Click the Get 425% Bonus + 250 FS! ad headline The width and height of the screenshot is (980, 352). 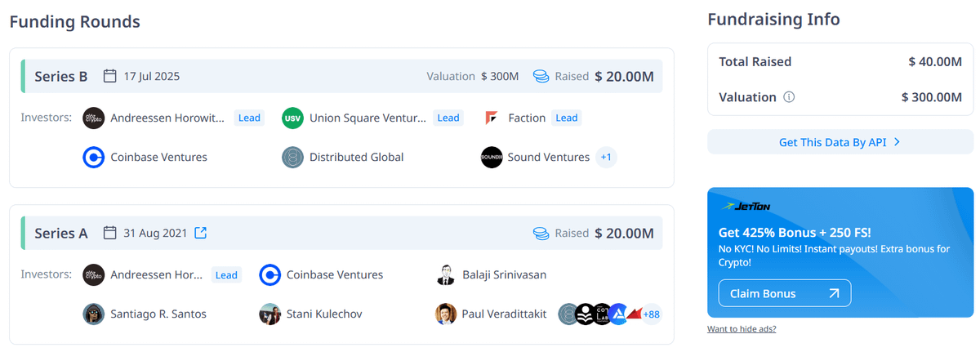(x=795, y=232)
